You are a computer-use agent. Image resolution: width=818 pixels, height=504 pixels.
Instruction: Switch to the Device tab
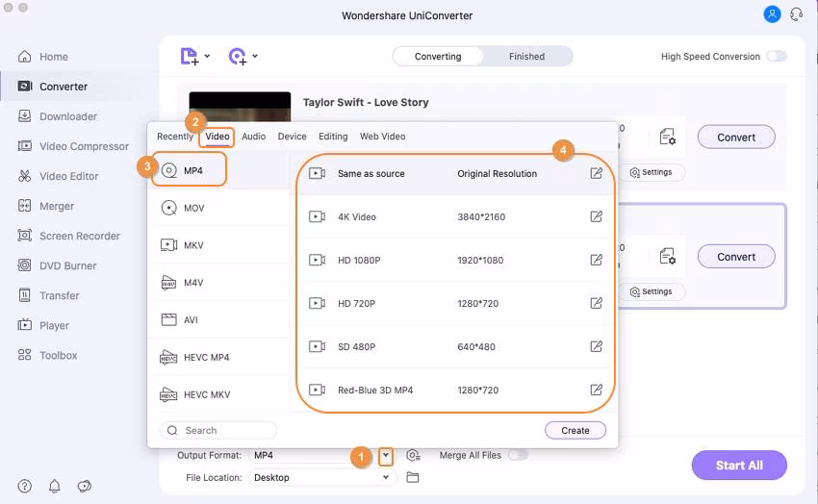[293, 136]
